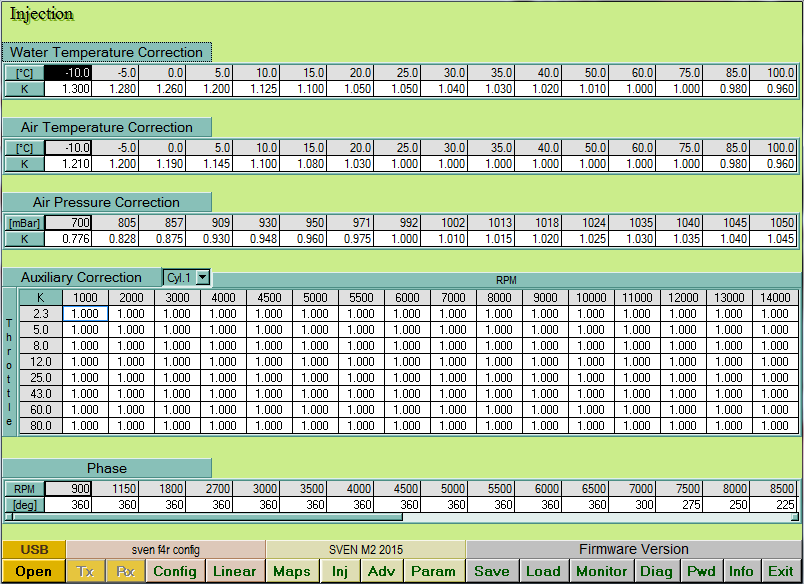804x584 pixels.
Task: Select the 700 mBar pressure cell
Action: [68, 223]
